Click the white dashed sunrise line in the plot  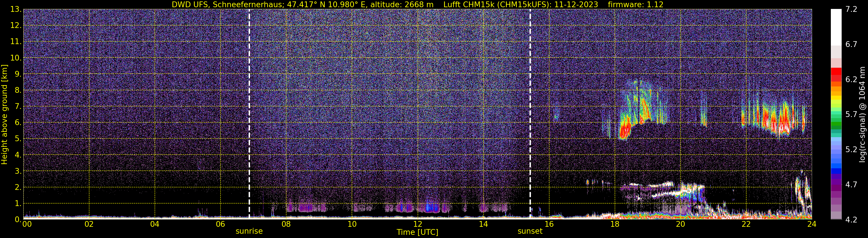pyautogui.click(x=249, y=114)
